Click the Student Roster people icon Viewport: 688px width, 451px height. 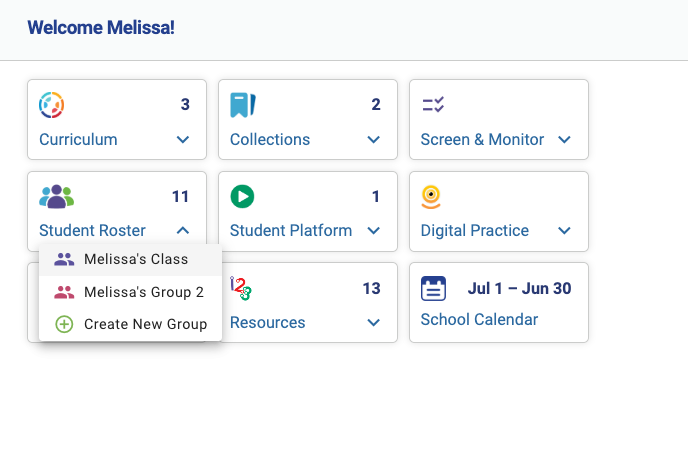coord(57,197)
